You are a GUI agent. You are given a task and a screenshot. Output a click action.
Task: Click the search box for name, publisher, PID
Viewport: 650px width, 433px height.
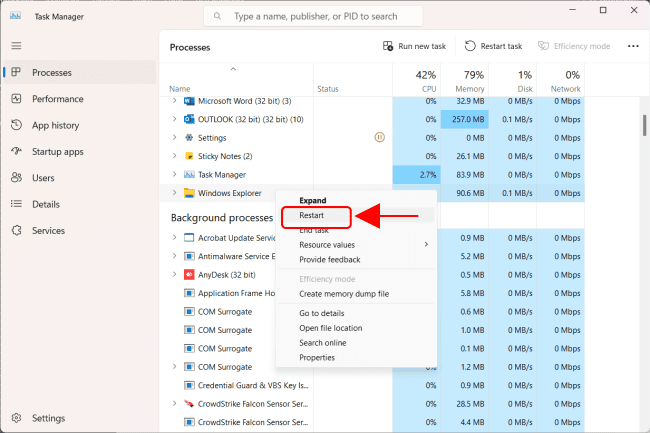[x=313, y=16]
